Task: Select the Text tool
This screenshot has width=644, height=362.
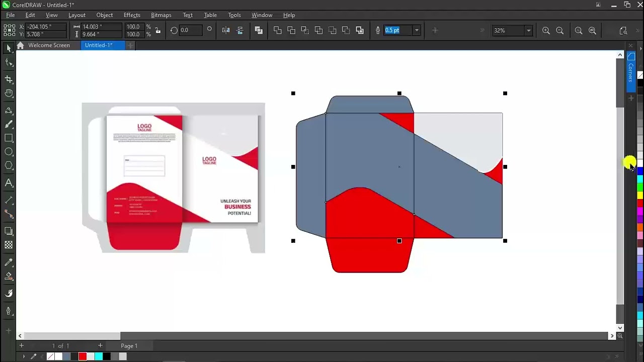Action: click(9, 183)
